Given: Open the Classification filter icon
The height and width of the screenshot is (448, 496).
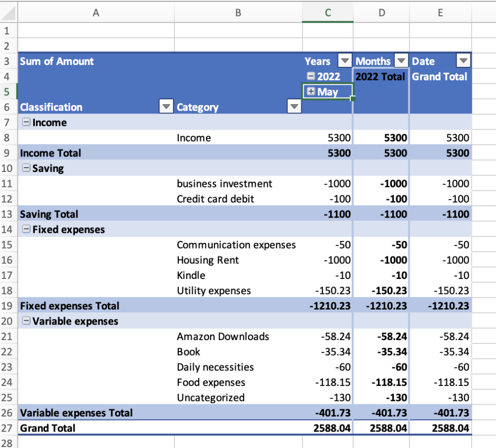Looking at the screenshot, I should [x=166, y=106].
